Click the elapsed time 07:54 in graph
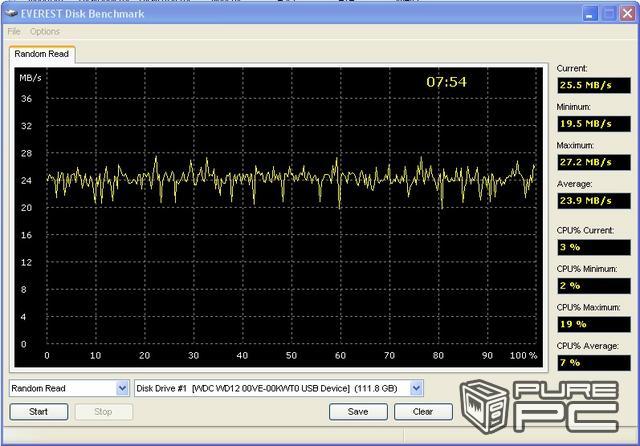Image resolution: width=640 pixels, height=446 pixels. pyautogui.click(x=446, y=82)
